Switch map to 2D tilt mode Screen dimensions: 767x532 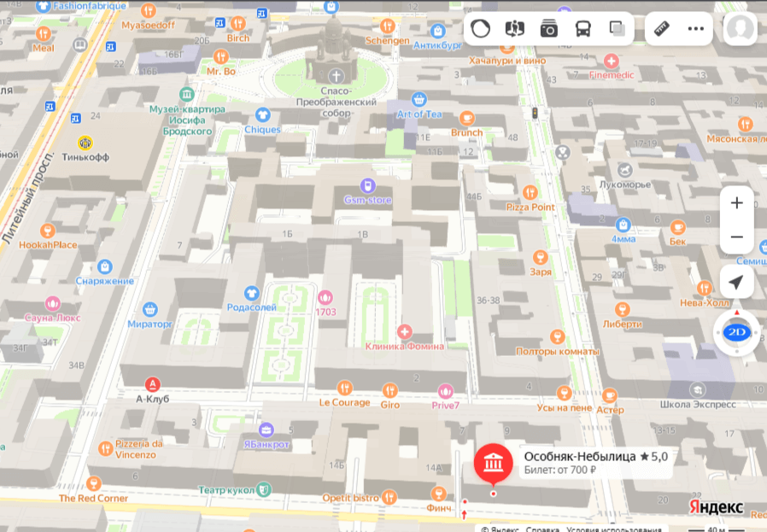pyautogui.click(x=736, y=332)
